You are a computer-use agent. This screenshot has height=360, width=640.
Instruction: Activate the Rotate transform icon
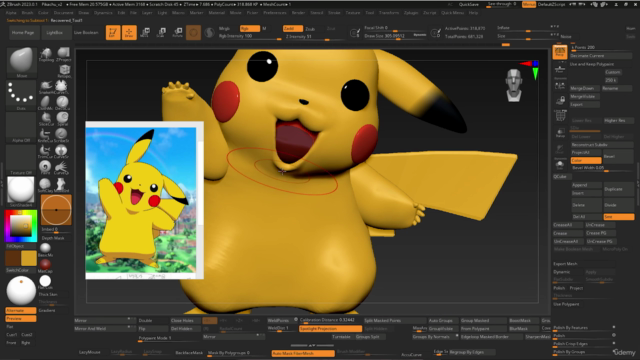[x=178, y=33]
